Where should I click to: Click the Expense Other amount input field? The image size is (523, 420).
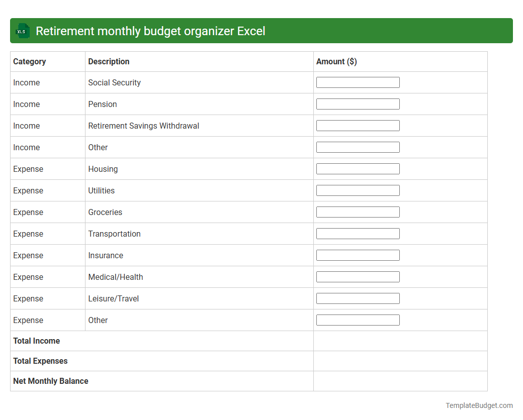click(358, 320)
